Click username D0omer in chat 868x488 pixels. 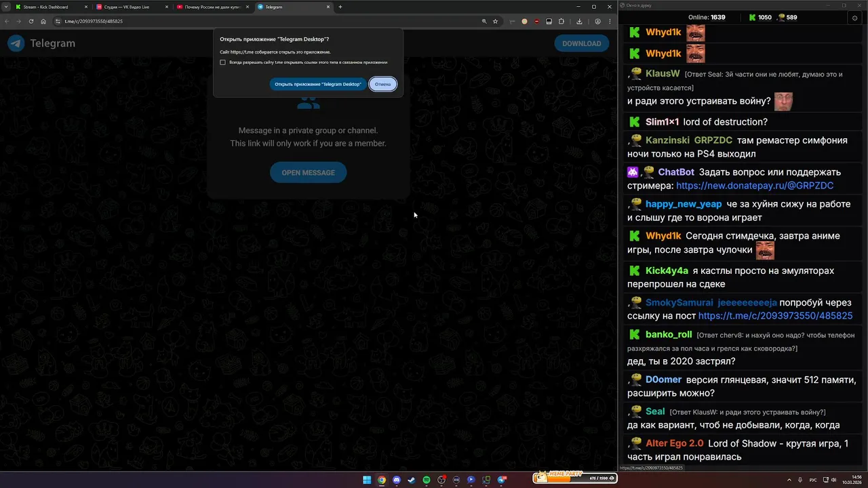663,380
